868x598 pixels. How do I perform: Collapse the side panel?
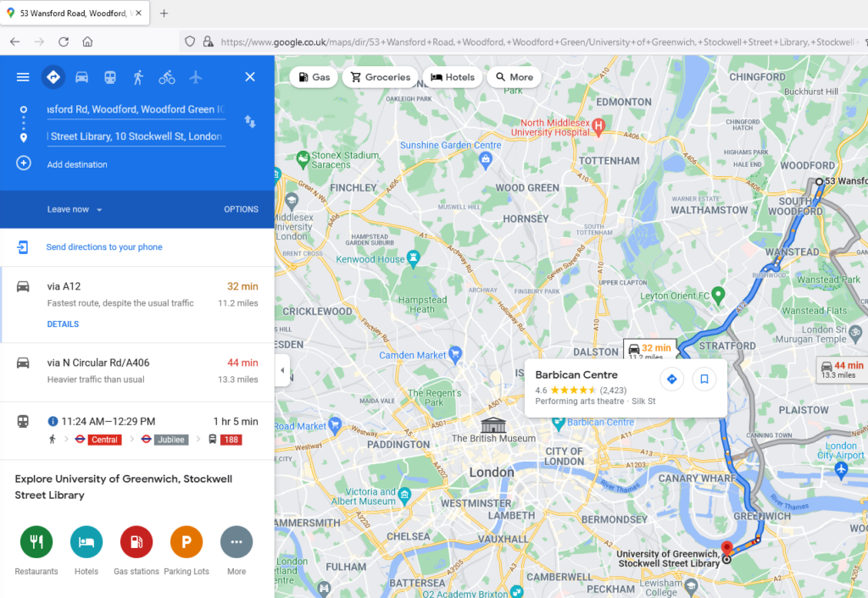point(281,370)
